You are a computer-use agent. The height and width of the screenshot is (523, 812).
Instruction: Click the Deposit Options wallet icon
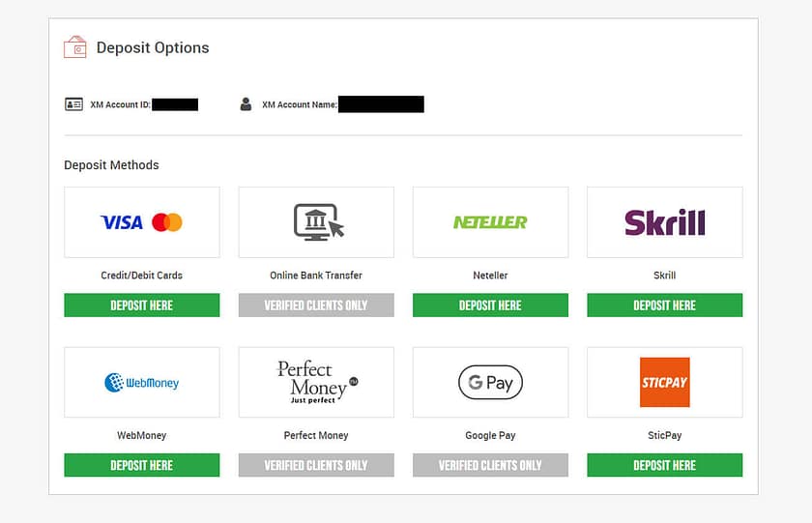(x=74, y=47)
